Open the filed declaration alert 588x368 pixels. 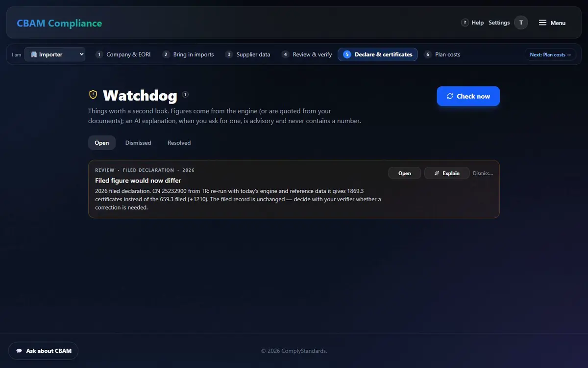tap(405, 173)
